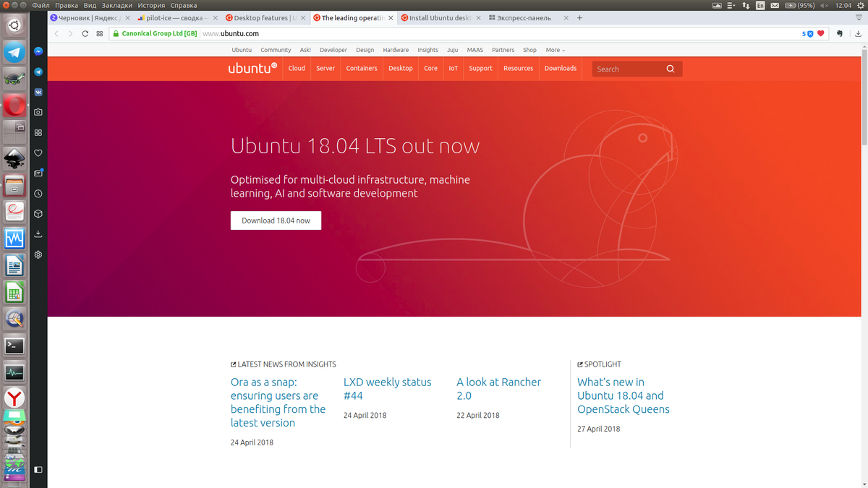Viewport: 868px width, 488px height.
Task: Open start page grid icon next to reload
Action: [100, 33]
